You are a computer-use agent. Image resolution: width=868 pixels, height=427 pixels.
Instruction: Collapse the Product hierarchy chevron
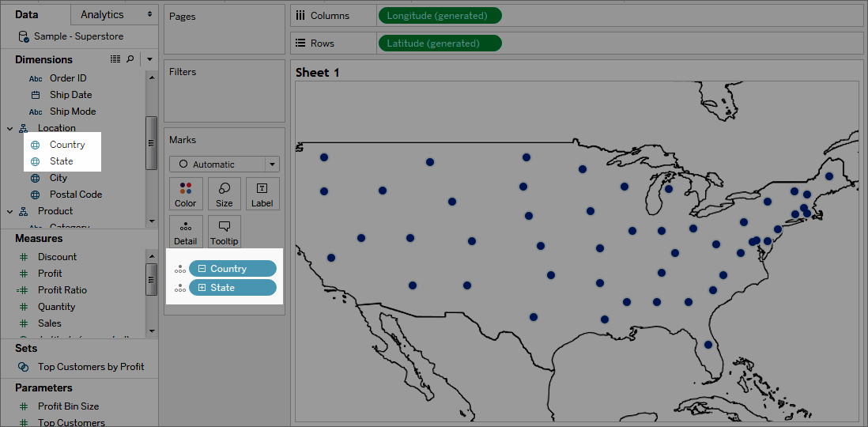point(9,211)
